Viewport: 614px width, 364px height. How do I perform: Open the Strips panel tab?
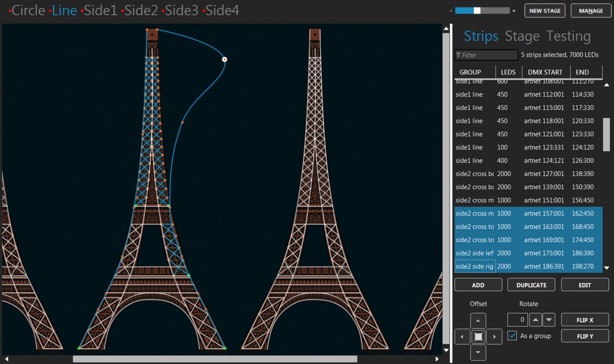coord(481,36)
